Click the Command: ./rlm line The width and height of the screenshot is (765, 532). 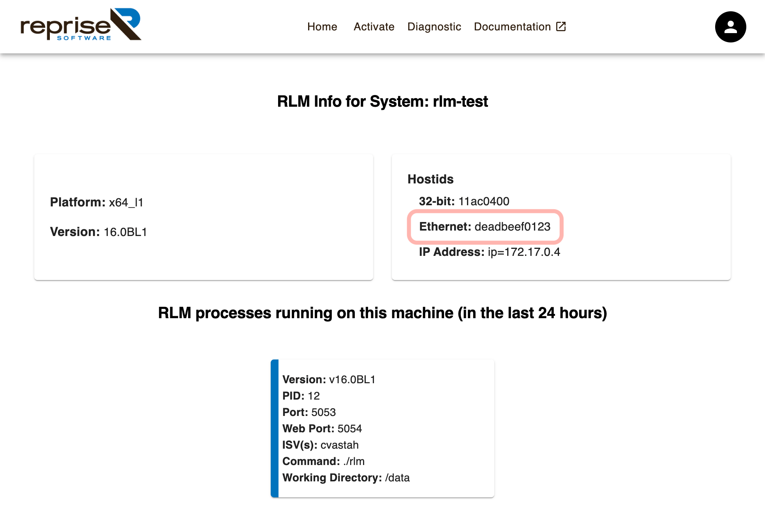(323, 462)
